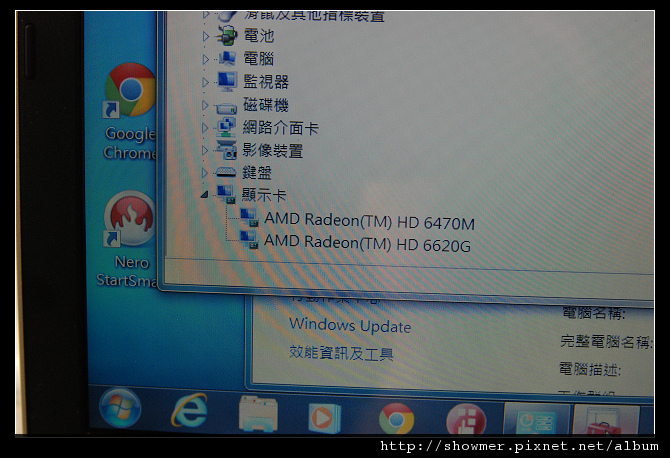Launch Internet Explorer from the taskbar
The width and height of the screenshot is (670, 458).
[189, 411]
